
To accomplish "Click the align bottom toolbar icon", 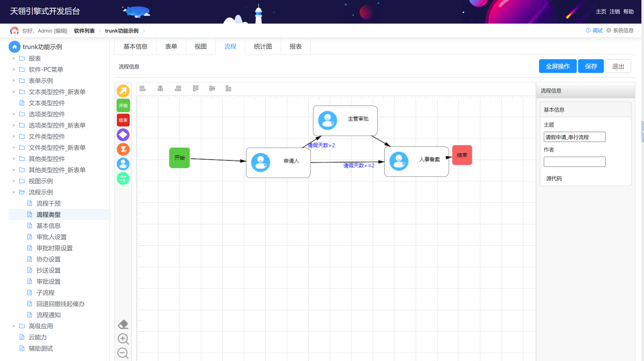I will [228, 88].
